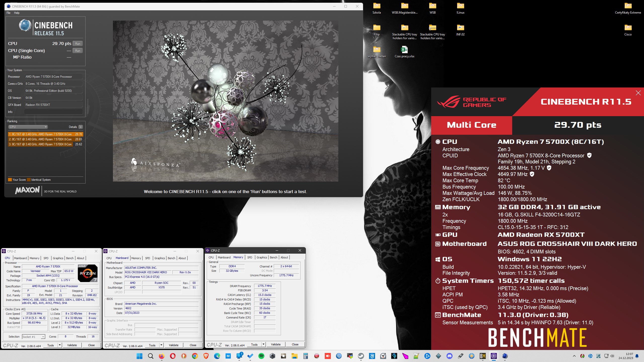Expand the ranking Details arrow
Image resolution: width=644 pixels, height=362 pixels.
(80, 127)
